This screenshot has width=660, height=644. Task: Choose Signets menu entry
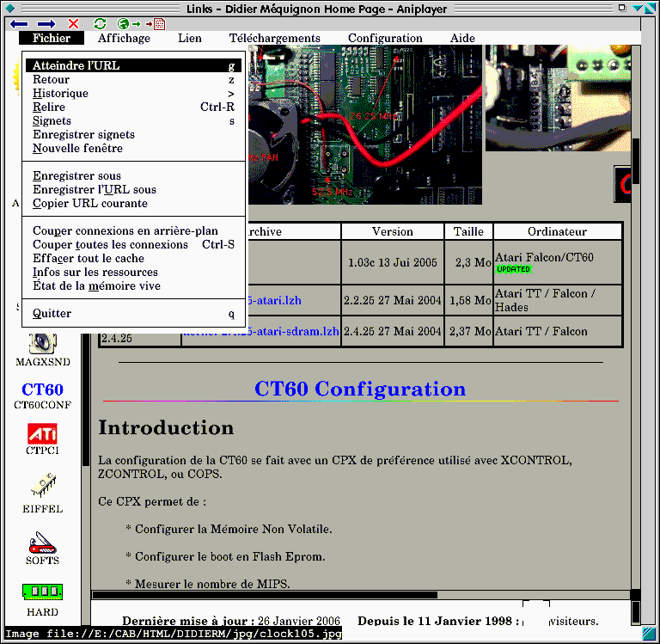coord(133,121)
